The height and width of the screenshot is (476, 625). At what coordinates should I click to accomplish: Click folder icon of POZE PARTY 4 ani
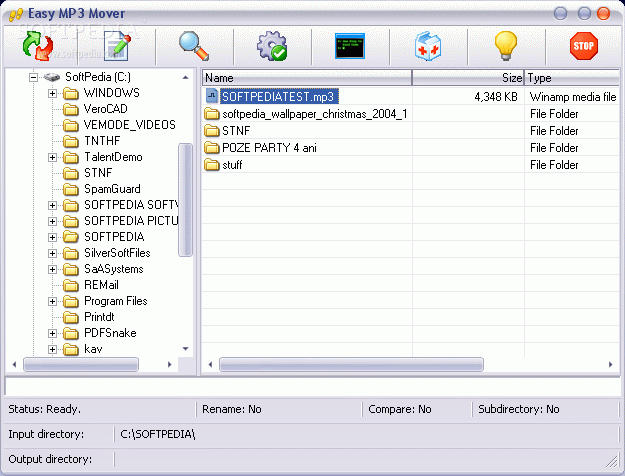pyautogui.click(x=212, y=148)
